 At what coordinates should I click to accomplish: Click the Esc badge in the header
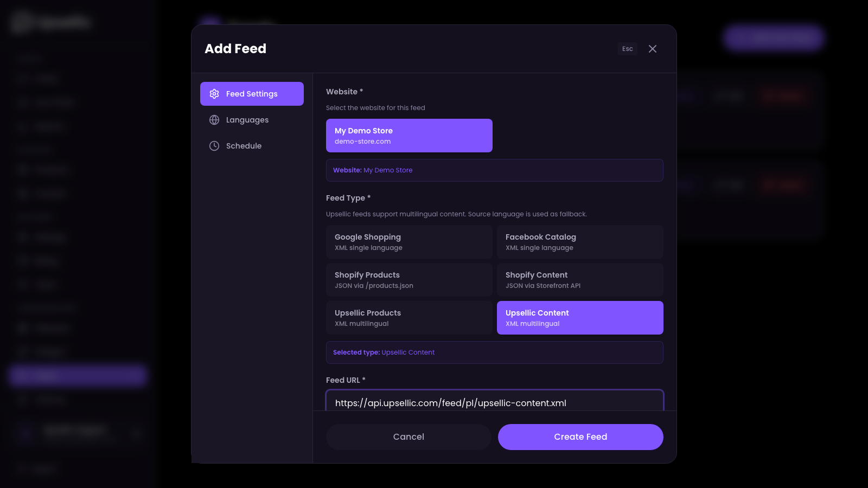(627, 49)
